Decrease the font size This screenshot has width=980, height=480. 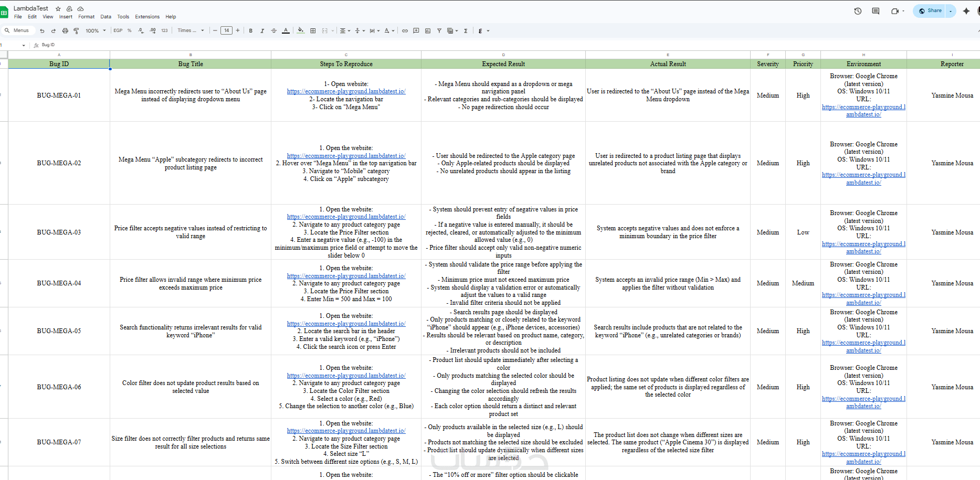tap(215, 30)
